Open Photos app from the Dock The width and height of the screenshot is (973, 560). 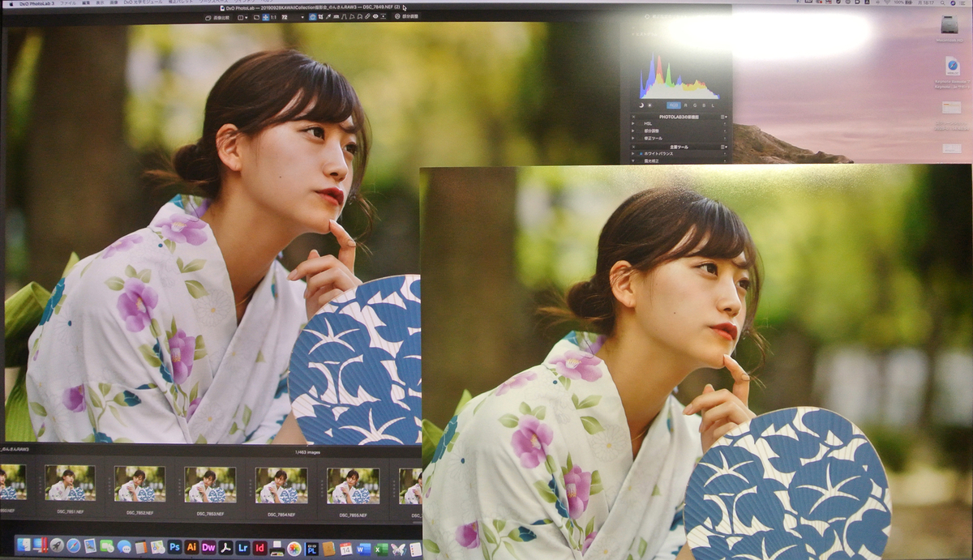click(x=294, y=549)
